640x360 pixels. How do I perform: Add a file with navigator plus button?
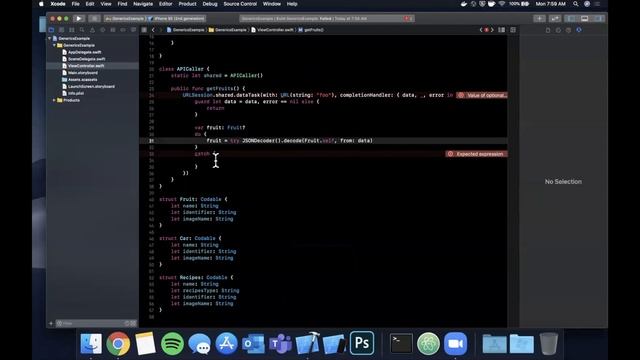51,323
